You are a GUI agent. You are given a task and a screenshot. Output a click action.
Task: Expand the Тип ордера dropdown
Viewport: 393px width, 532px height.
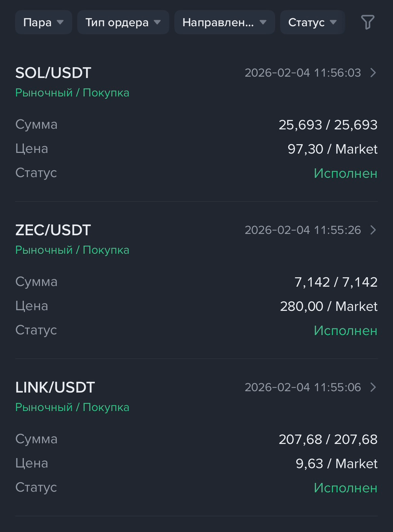tap(123, 22)
